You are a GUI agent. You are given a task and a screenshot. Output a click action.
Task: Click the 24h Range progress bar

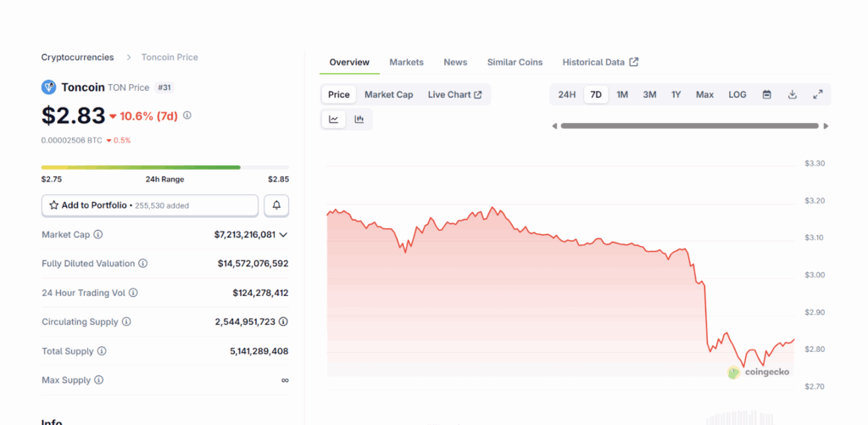click(164, 167)
